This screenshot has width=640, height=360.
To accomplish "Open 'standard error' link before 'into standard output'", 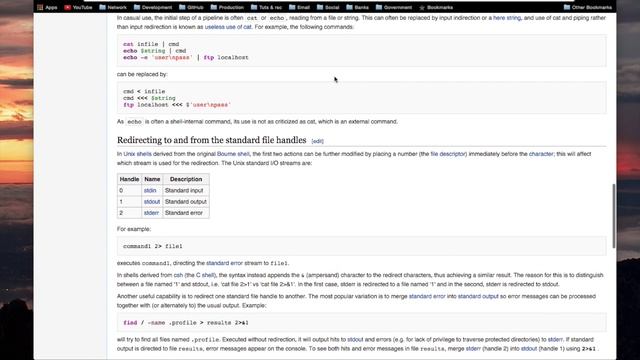I will [427, 296].
